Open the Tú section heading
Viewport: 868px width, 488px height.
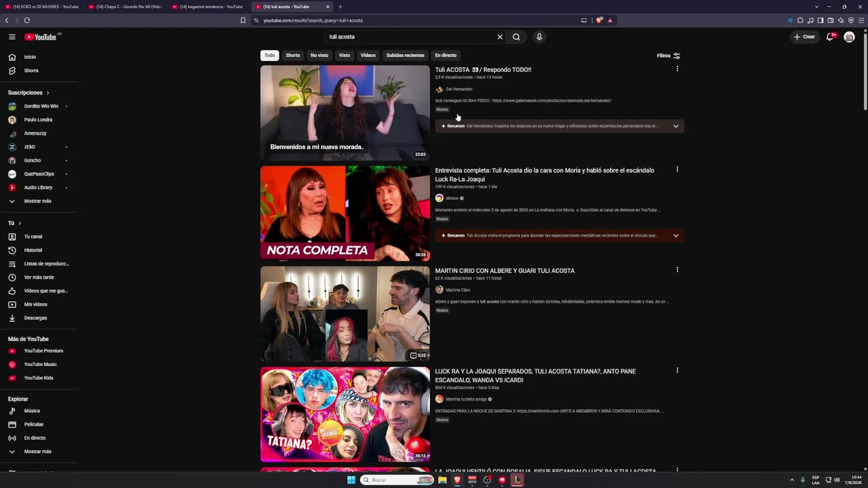point(14,223)
